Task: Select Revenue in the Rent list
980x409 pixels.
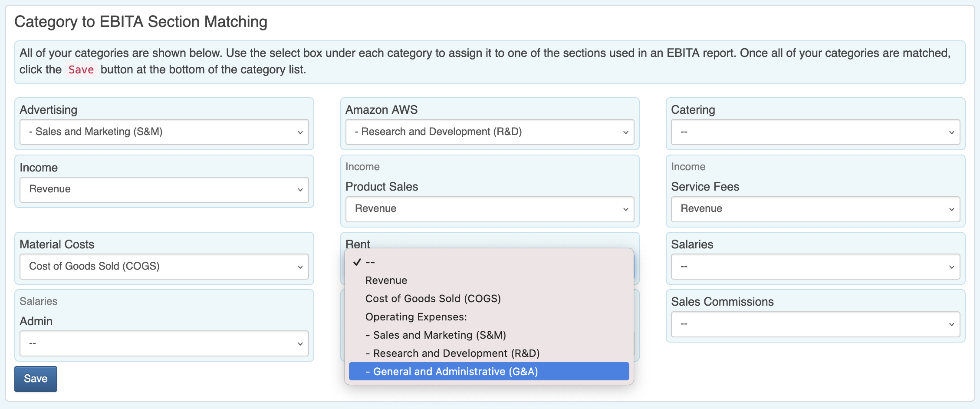Action: tap(489, 280)
